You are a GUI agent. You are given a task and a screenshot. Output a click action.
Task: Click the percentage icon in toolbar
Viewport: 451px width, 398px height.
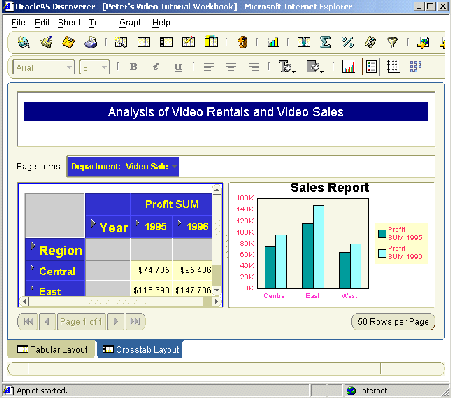(348, 42)
